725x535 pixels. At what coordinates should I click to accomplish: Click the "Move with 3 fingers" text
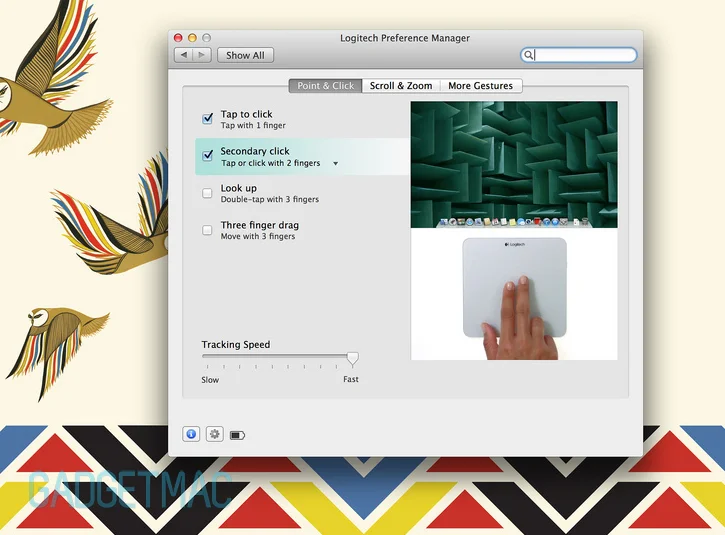258,236
